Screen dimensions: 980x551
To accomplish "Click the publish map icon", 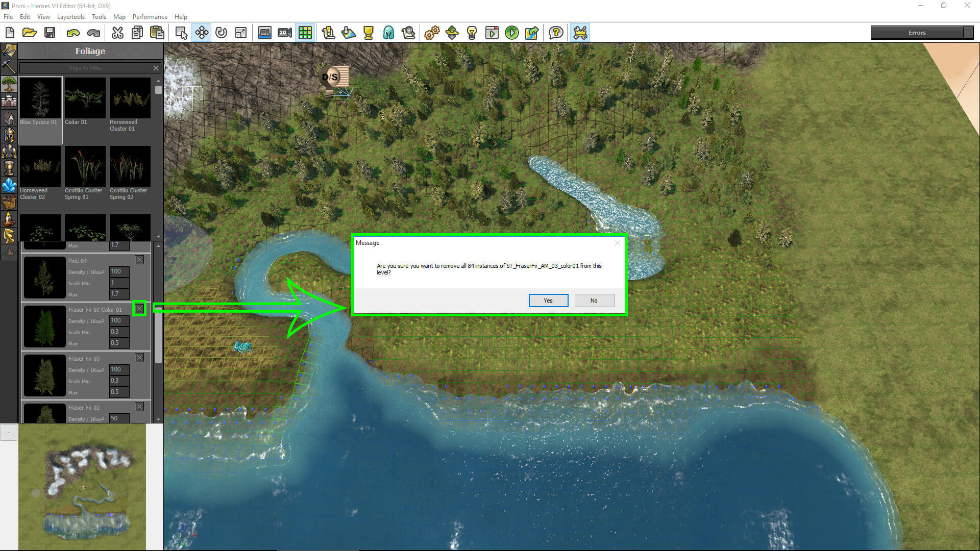I will point(531,33).
